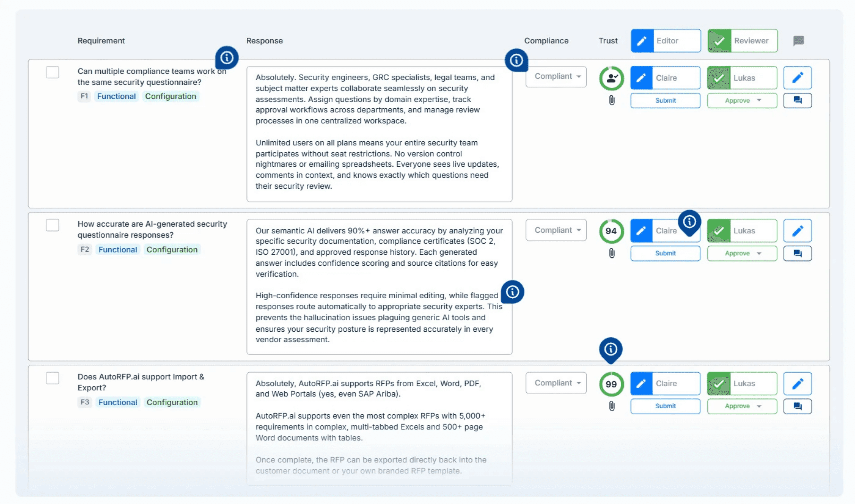Check the box for requirement F1
The height and width of the screenshot is (504, 855).
coord(52,72)
